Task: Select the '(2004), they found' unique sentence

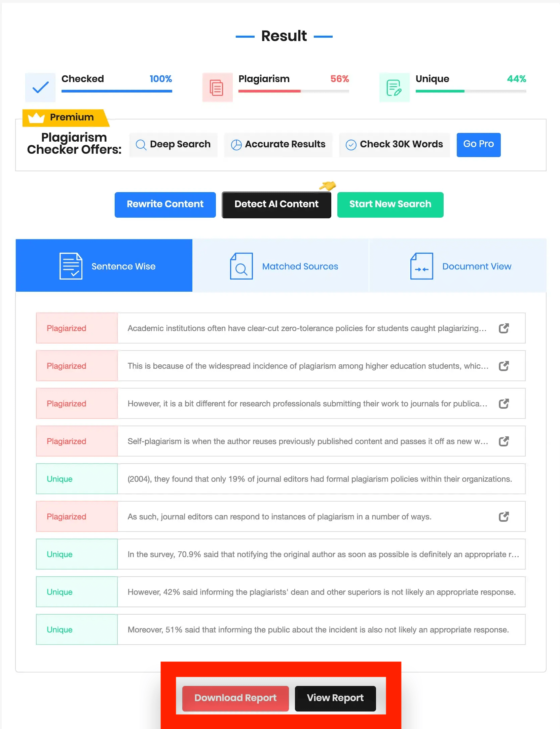Action: pos(320,479)
